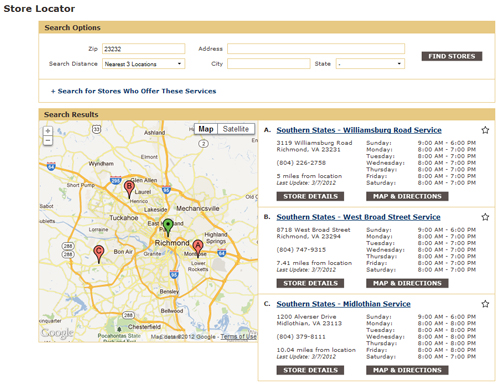The width and height of the screenshot is (500, 387).
Task: Favorite the Williamsburg Road store star
Action: (x=485, y=130)
